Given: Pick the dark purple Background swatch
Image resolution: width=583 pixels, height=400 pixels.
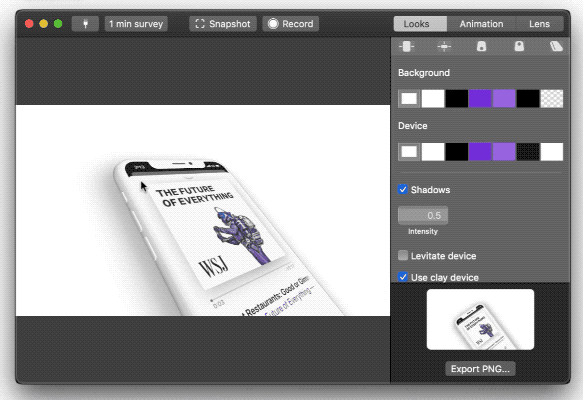Looking at the screenshot, I should (480, 99).
